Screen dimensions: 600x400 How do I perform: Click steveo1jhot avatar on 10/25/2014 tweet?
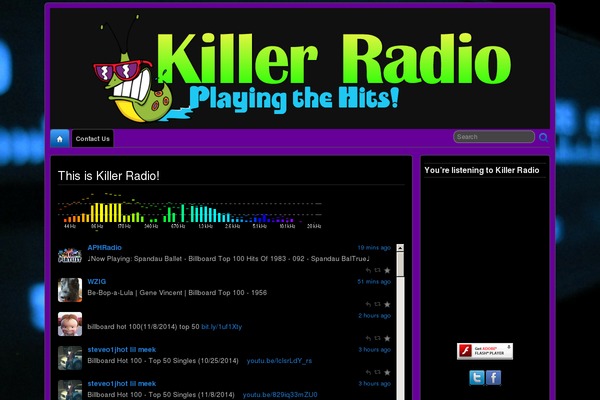pyautogui.click(x=70, y=358)
